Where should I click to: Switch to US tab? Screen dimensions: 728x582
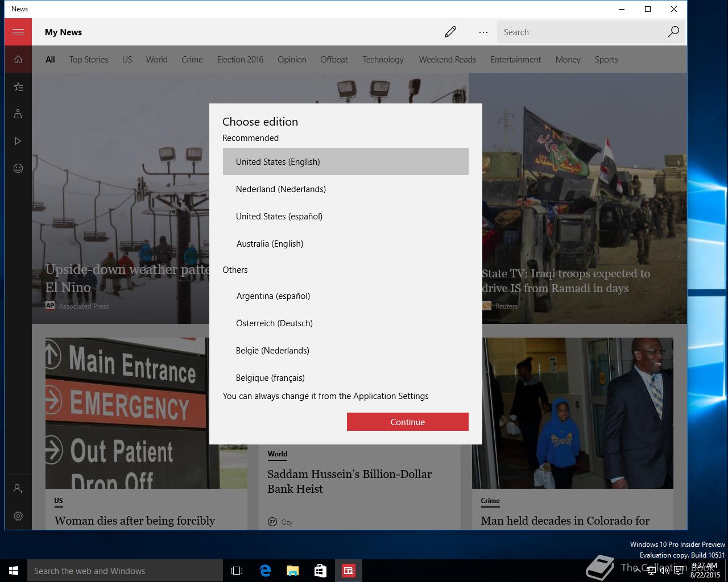tap(127, 59)
